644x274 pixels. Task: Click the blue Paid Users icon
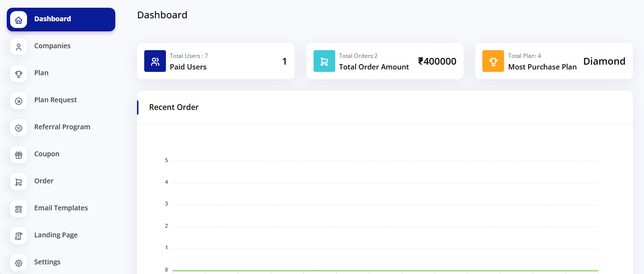click(155, 61)
